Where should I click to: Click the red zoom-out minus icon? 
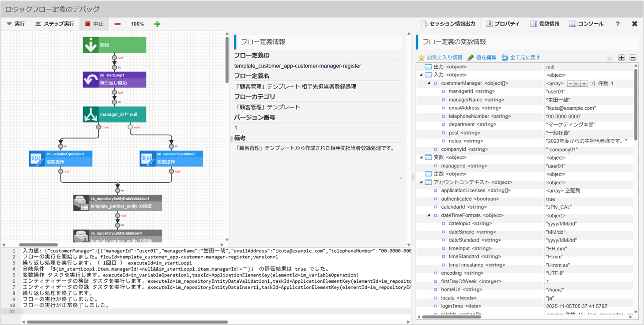pos(117,24)
